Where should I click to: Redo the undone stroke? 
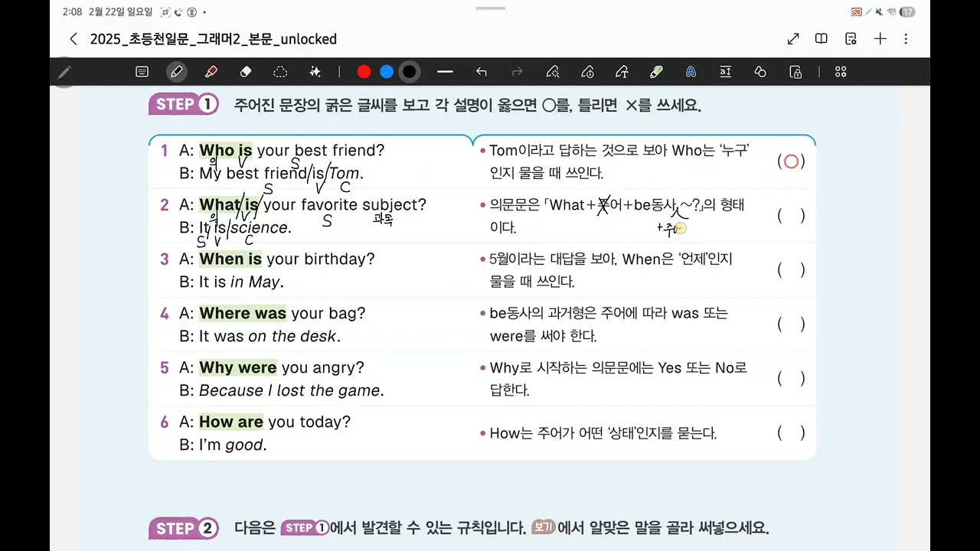pyautogui.click(x=517, y=72)
